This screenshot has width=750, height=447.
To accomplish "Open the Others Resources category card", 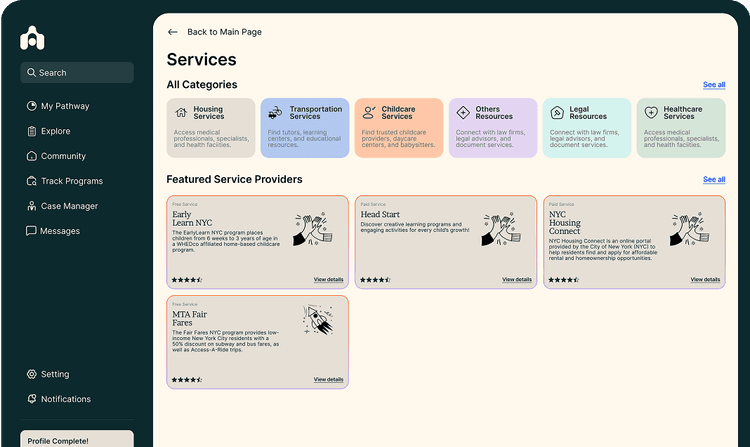I will pos(493,128).
